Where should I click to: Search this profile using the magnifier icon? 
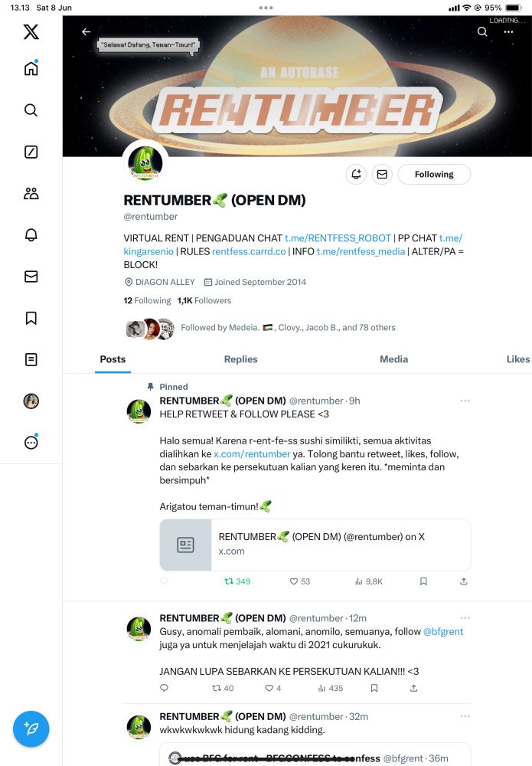pyautogui.click(x=482, y=31)
